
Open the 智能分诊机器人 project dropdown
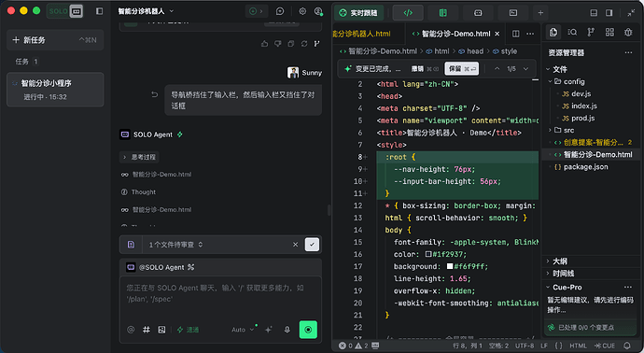pos(146,11)
